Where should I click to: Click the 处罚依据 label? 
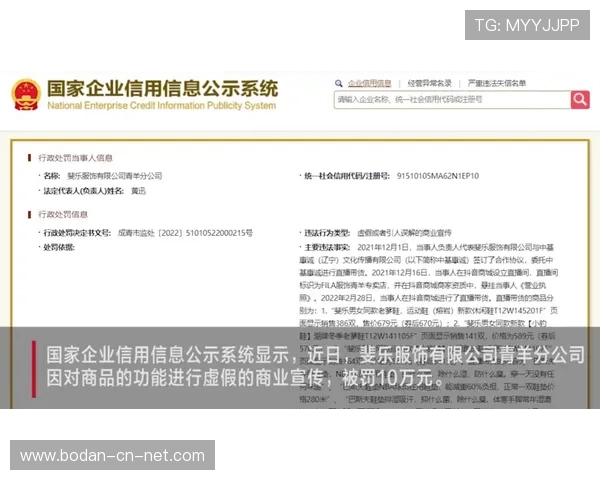pyautogui.click(x=59, y=247)
